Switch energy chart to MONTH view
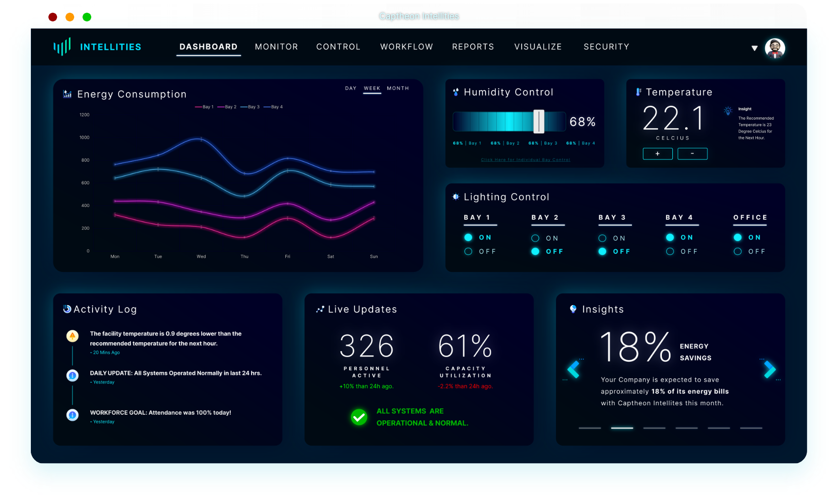Image resolution: width=838 pixels, height=504 pixels. [x=398, y=88]
